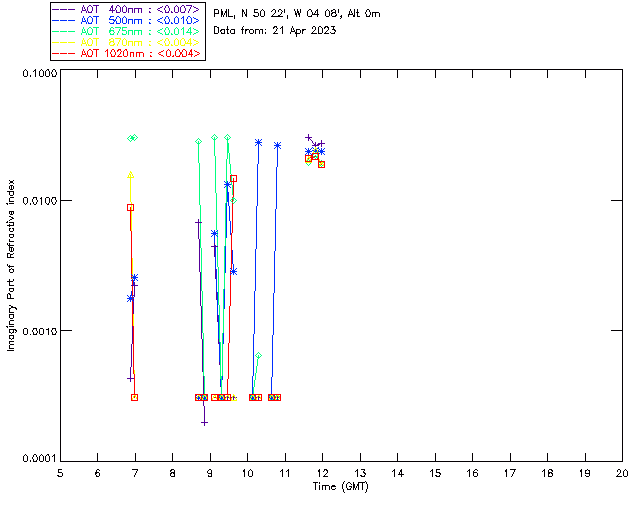
Task: Click the "Time (GMT)" x-axis title
Action: point(340,487)
